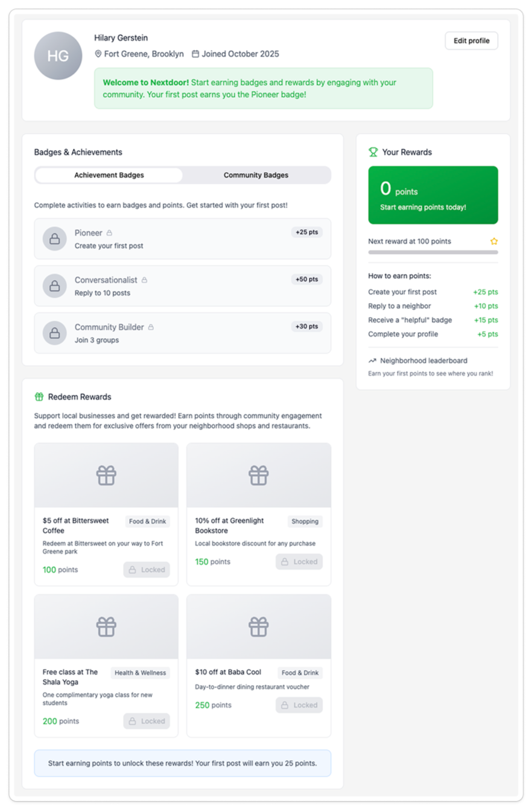Screen dimensions: 532x810
Task: Click Locked button on Greenlight Bookstore reward
Action: (299, 562)
